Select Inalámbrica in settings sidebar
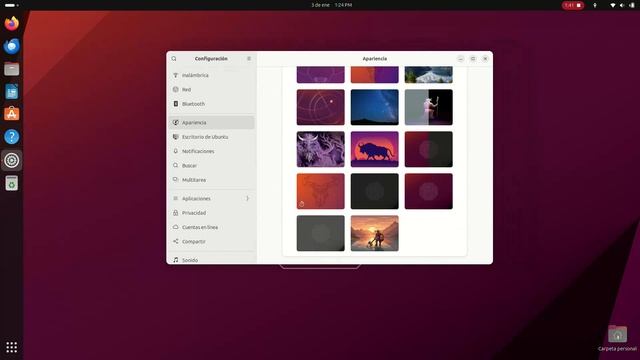Image resolution: width=640 pixels, height=360 pixels. click(x=211, y=75)
